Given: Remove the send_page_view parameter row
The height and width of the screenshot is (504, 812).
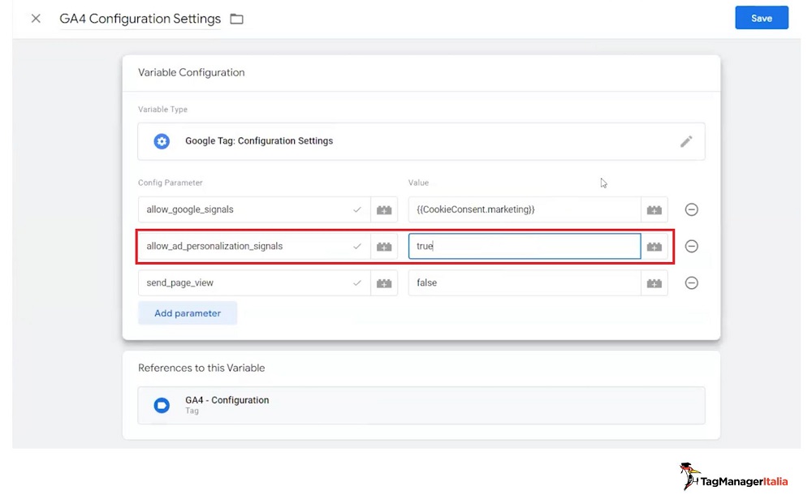Looking at the screenshot, I should [x=691, y=283].
